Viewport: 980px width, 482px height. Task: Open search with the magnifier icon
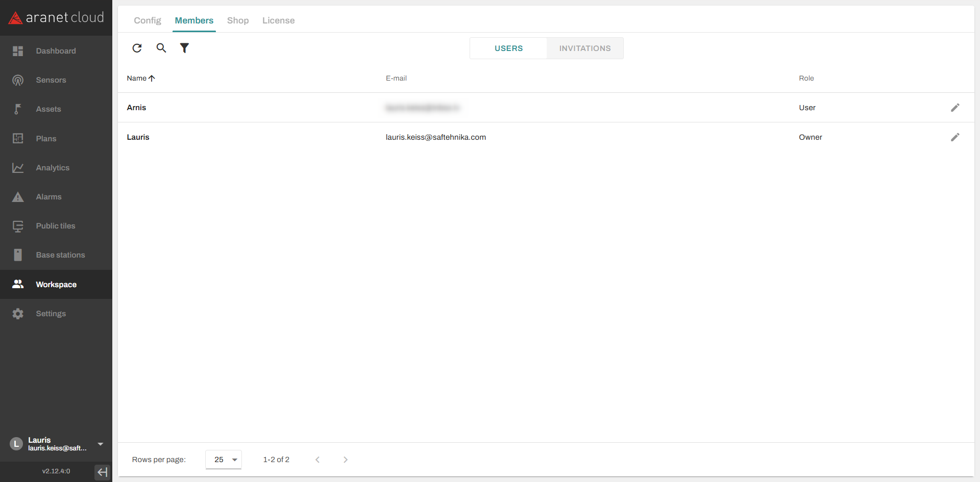[x=161, y=48]
